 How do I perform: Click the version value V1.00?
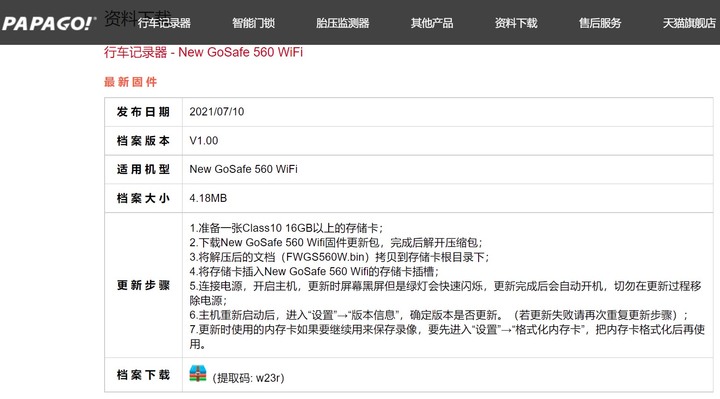tap(204, 140)
